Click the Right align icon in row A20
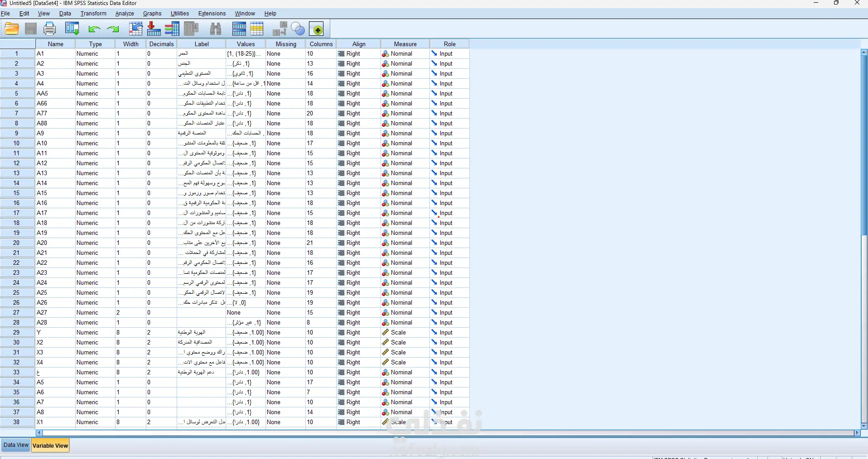 [x=341, y=243]
